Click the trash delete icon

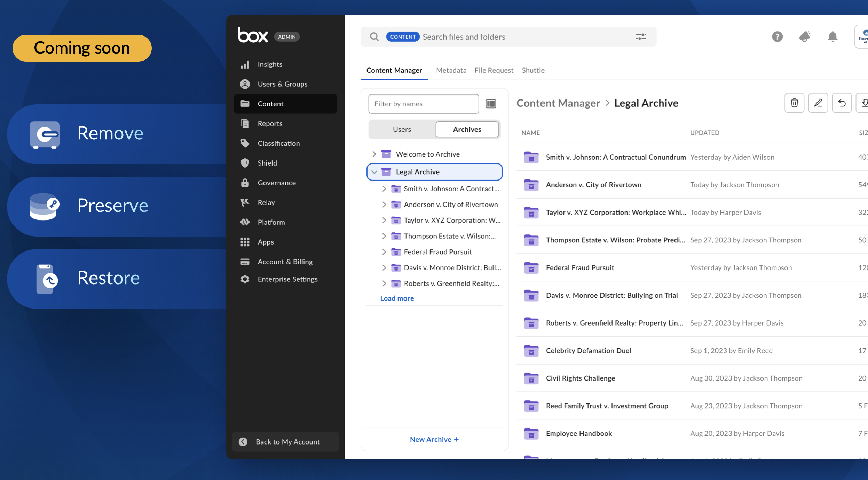coord(794,103)
